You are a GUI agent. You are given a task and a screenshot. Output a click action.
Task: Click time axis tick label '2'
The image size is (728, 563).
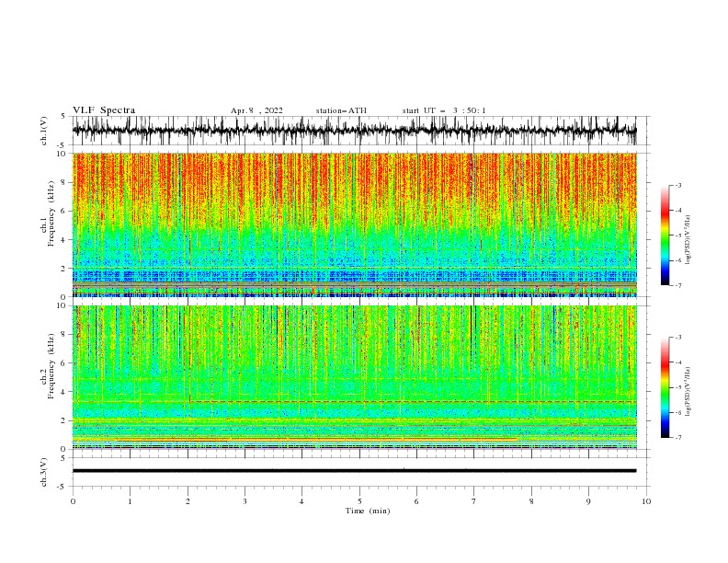tap(188, 501)
